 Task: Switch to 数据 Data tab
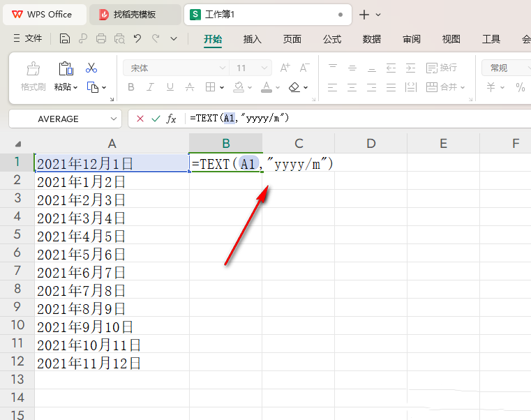(x=372, y=39)
